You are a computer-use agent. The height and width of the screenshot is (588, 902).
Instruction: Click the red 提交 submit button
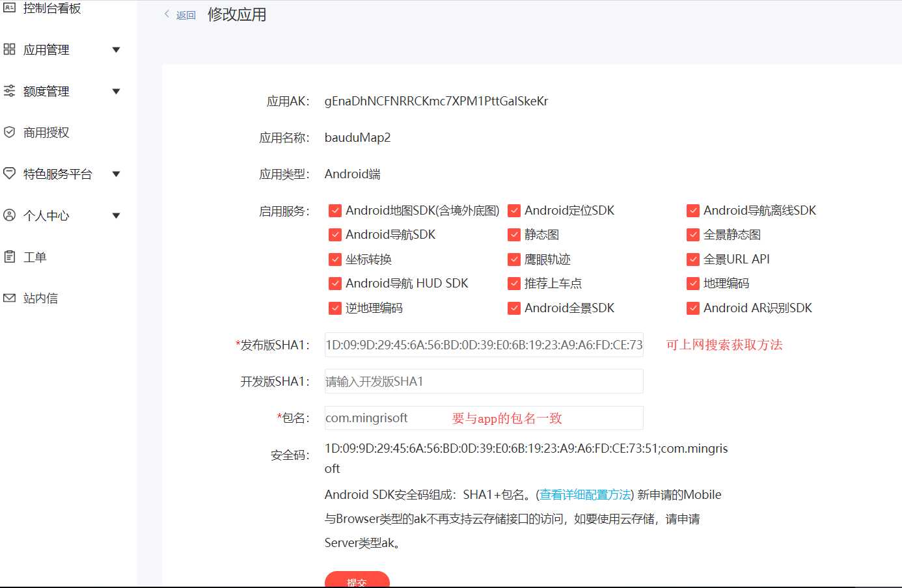pyautogui.click(x=357, y=580)
